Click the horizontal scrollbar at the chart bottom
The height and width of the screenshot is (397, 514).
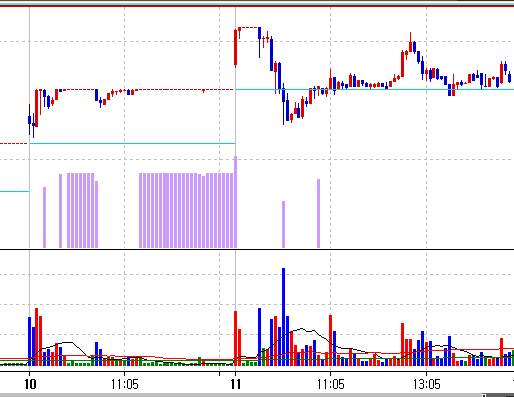point(257,395)
